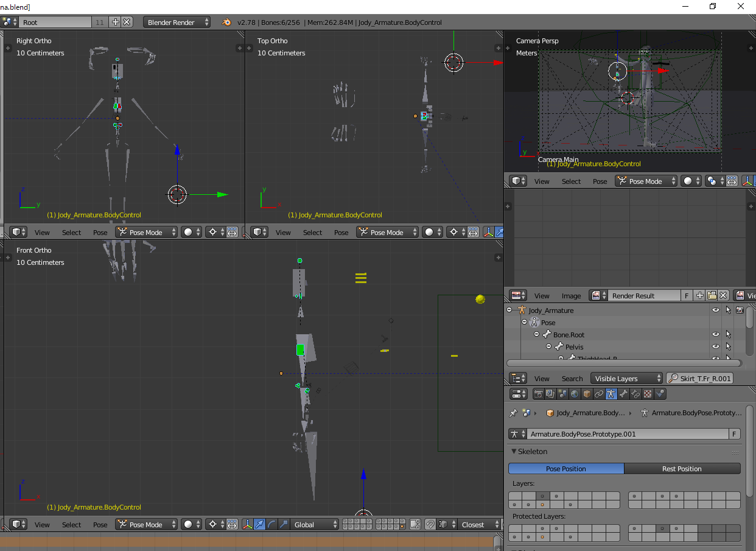The width and height of the screenshot is (756, 551).
Task: Open the Armature Data properties tab
Action: pyautogui.click(x=612, y=394)
